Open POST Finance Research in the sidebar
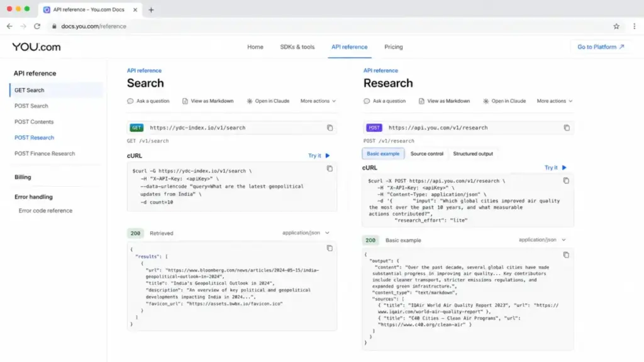644x362 pixels. [45, 153]
